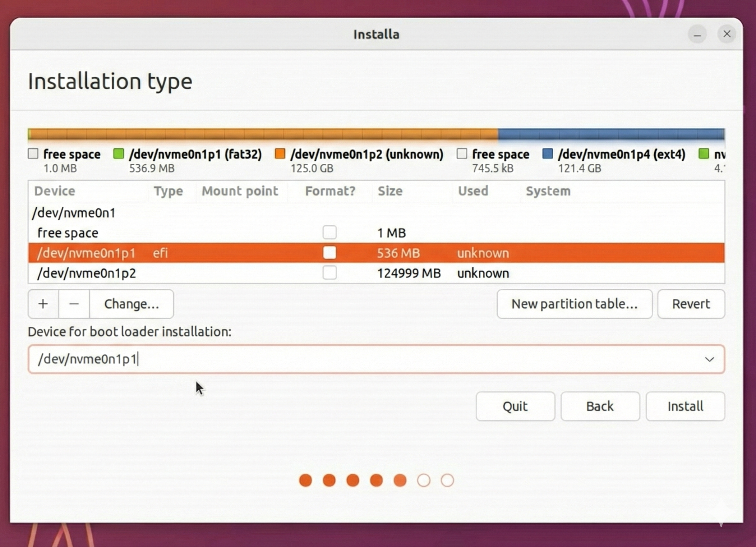Viewport: 756px width, 547px height.
Task: Click the add partition plus icon
Action: click(x=43, y=304)
